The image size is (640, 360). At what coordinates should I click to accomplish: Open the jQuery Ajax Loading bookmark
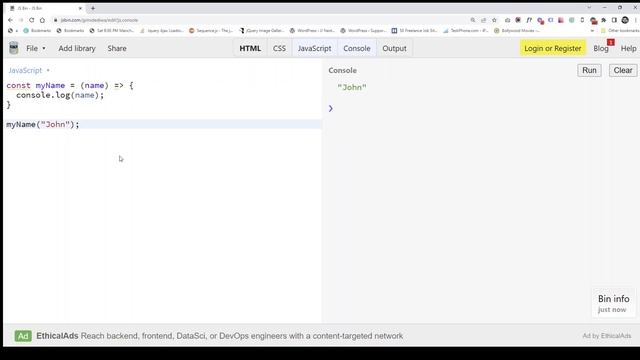click(x=162, y=31)
